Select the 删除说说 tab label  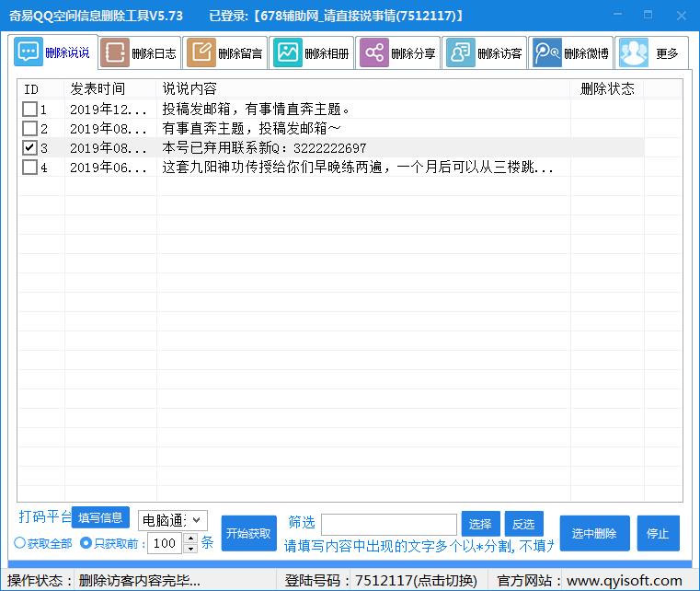[x=67, y=52]
